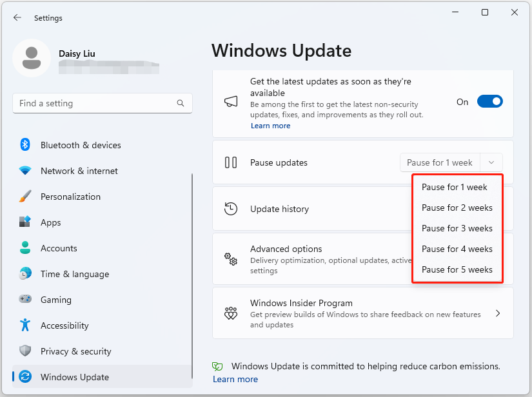
Task: Choose Pause for 4 weeks option
Action: pyautogui.click(x=457, y=249)
